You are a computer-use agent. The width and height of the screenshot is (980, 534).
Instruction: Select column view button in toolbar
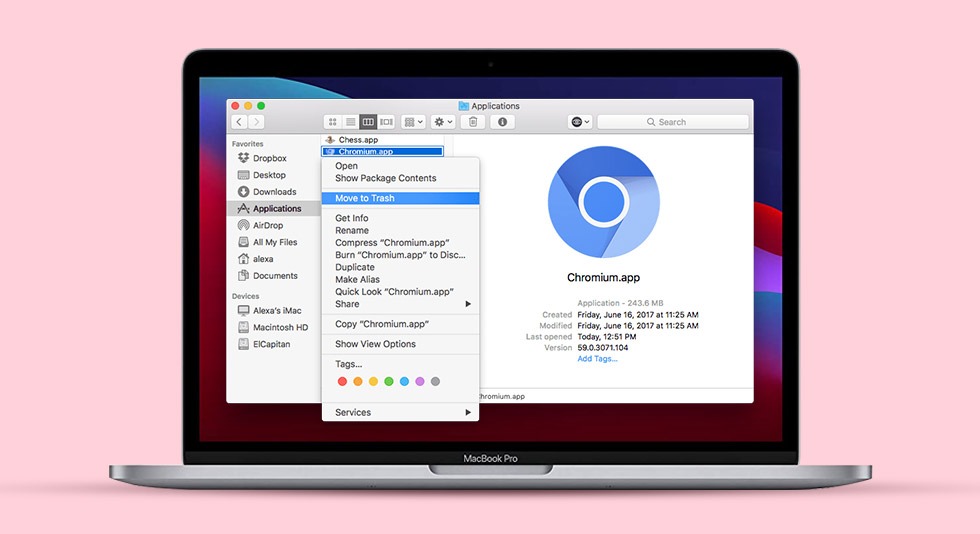pos(368,122)
